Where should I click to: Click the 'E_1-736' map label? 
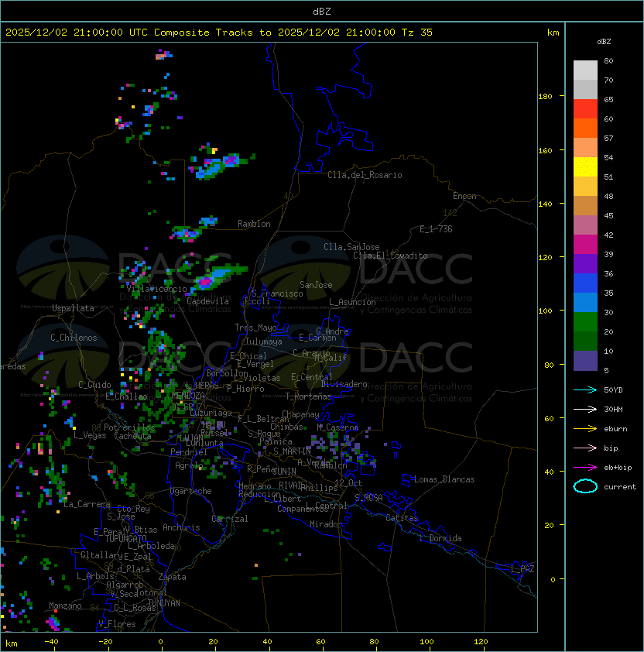click(436, 229)
